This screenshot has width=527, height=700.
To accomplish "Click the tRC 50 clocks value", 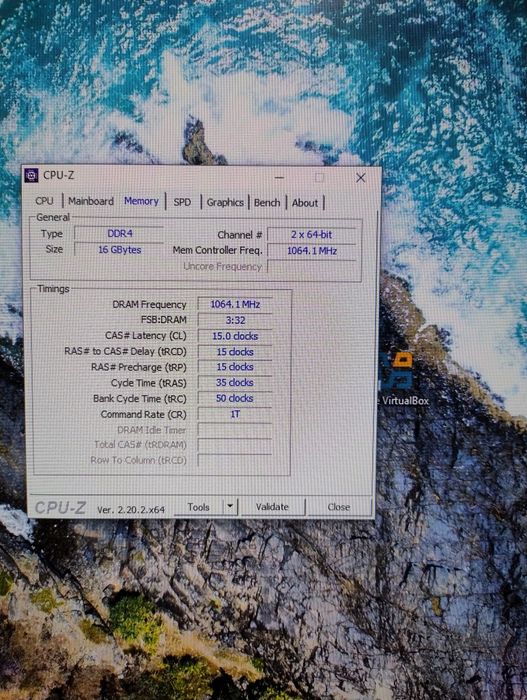I will pyautogui.click(x=235, y=398).
